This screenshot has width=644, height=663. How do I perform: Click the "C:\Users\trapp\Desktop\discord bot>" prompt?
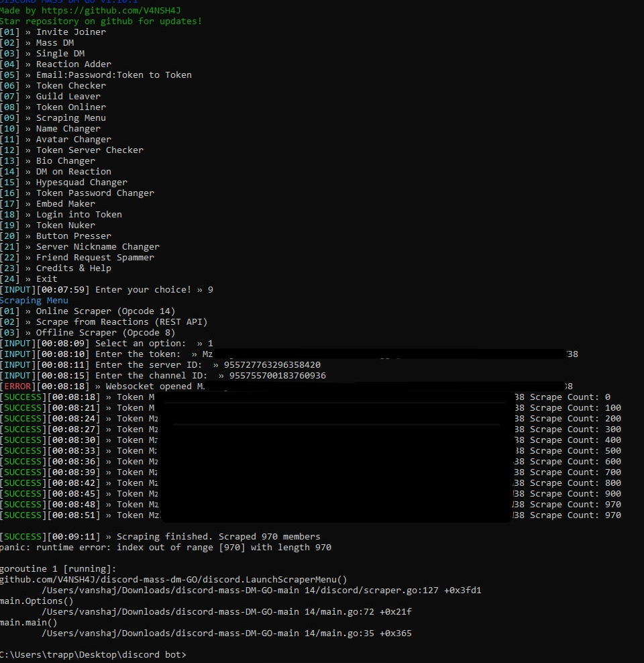pyautogui.click(x=93, y=654)
